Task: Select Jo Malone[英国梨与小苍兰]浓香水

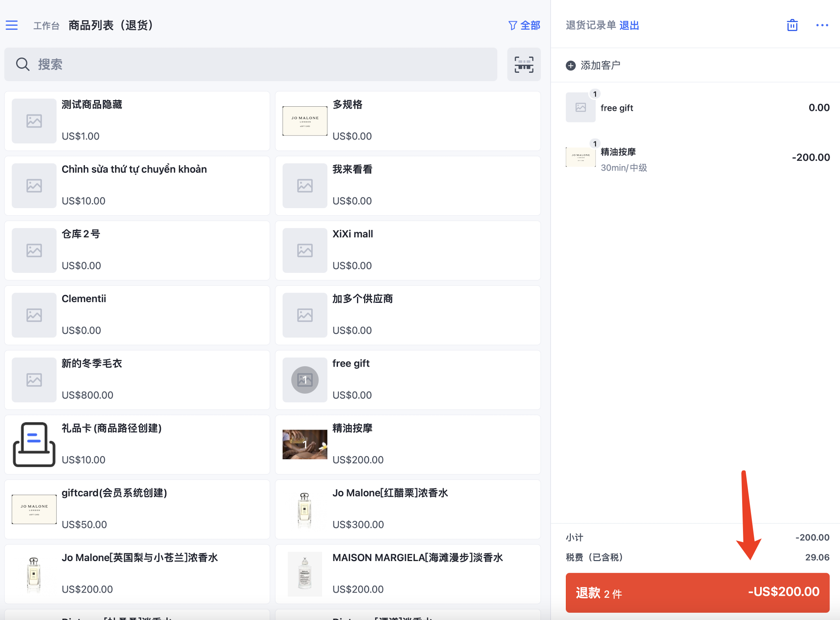Action: click(x=137, y=574)
